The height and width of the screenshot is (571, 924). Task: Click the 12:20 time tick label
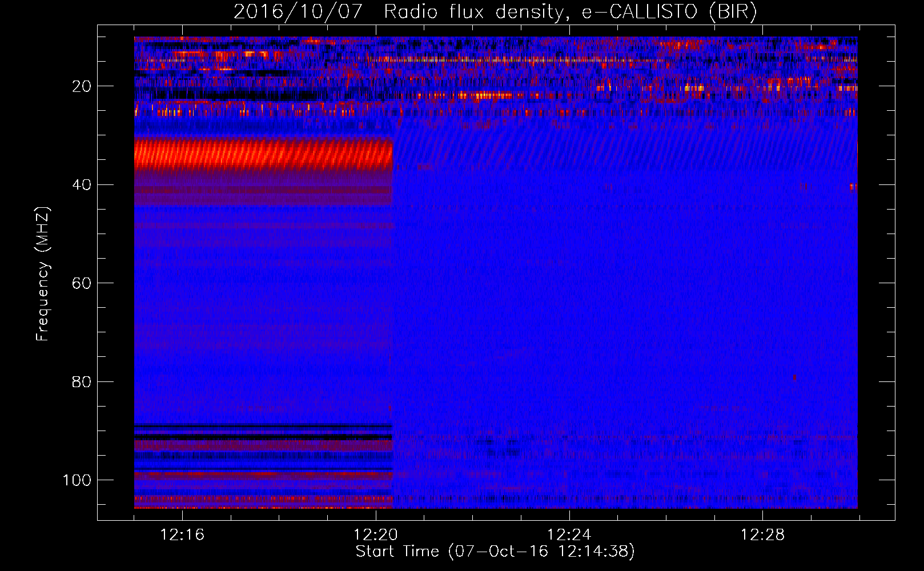376,535
